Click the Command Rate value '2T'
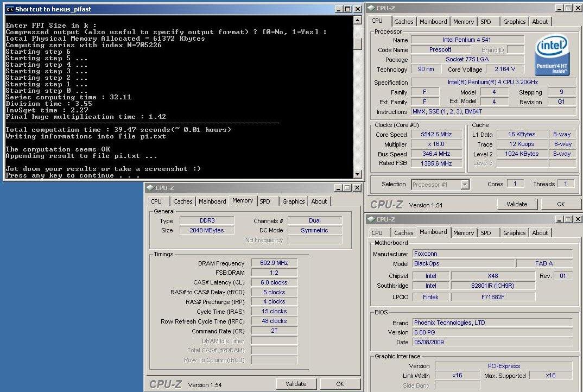583x392 pixels. point(274,331)
